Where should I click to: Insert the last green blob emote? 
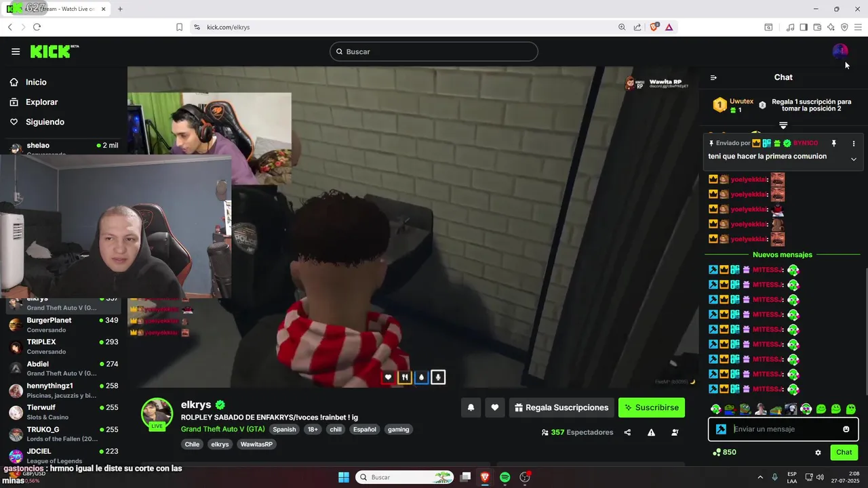(x=851, y=409)
